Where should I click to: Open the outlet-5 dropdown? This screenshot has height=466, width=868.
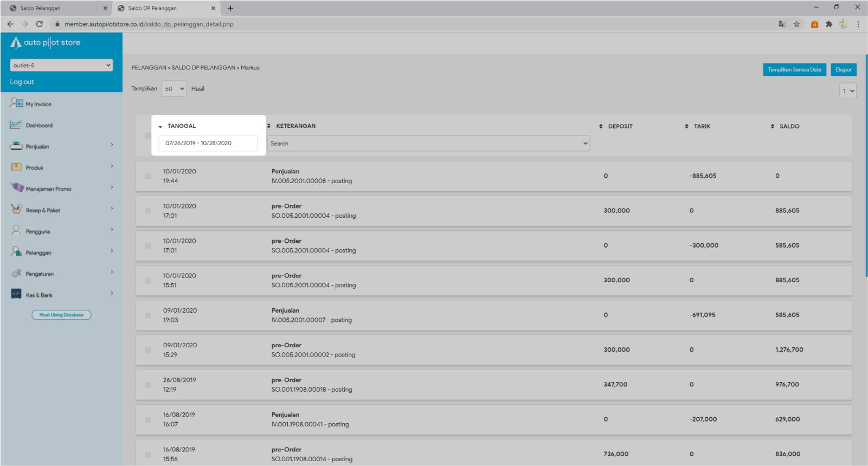pos(61,65)
